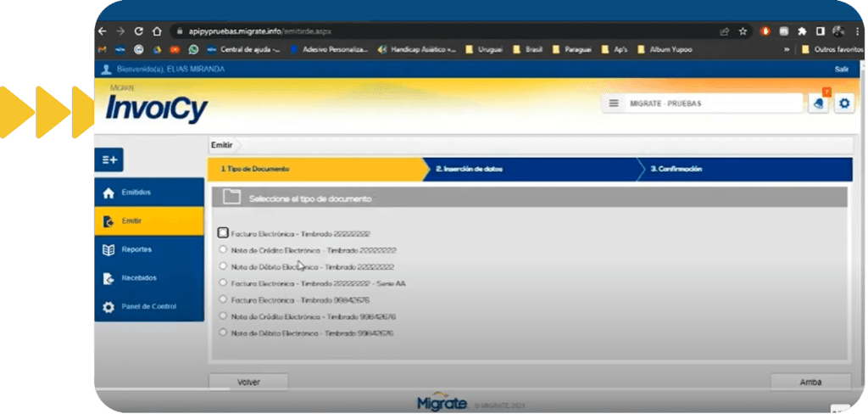Click the Arriba button

click(810, 382)
